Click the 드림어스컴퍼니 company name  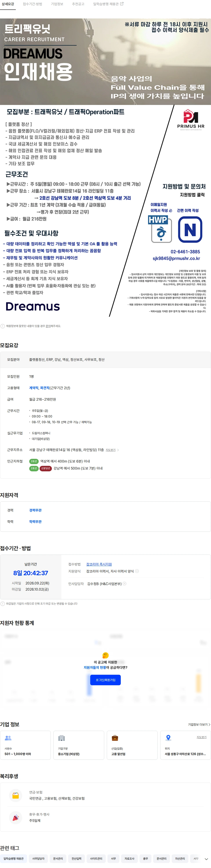pos(41,433)
